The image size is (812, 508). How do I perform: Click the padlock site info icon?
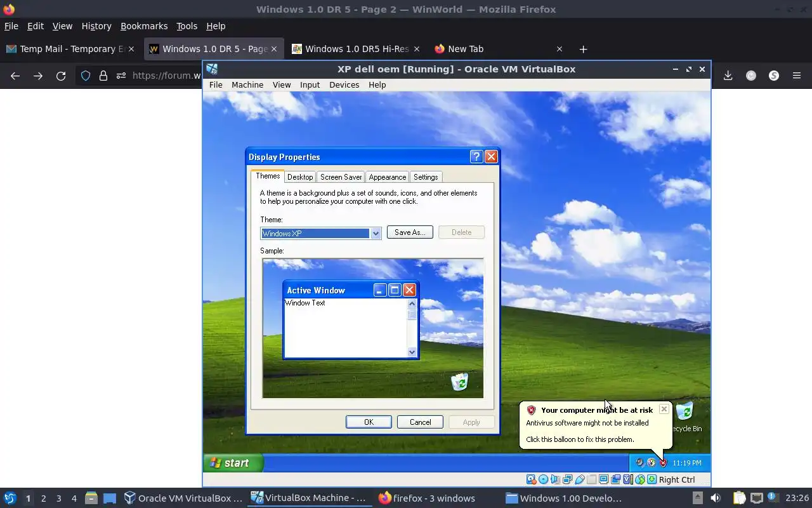tap(103, 76)
